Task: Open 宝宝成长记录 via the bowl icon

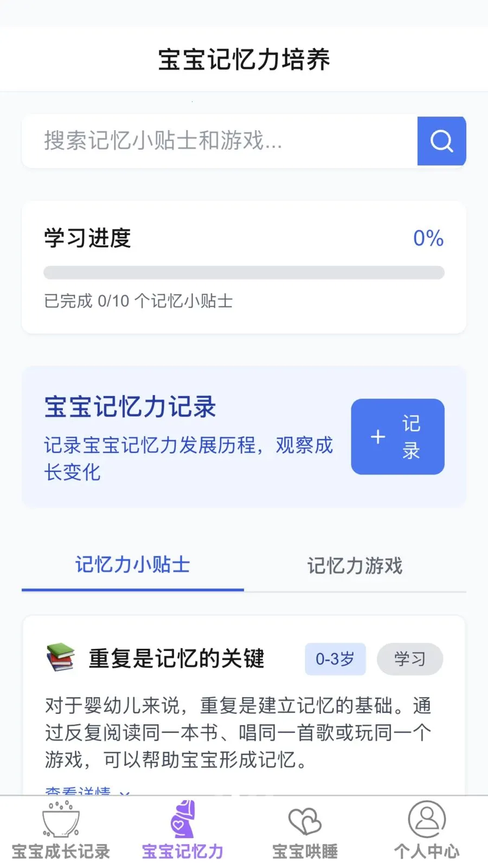Action: click(60, 819)
